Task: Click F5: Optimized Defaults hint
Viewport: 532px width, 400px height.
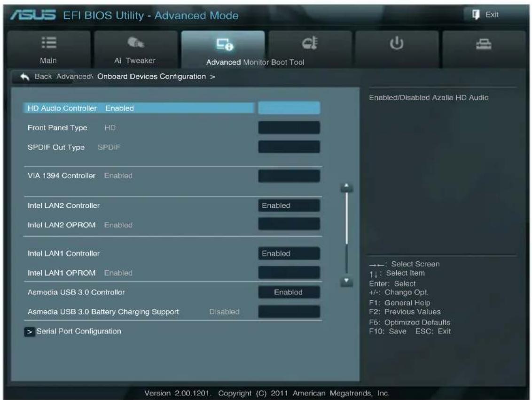Action: 409,322
